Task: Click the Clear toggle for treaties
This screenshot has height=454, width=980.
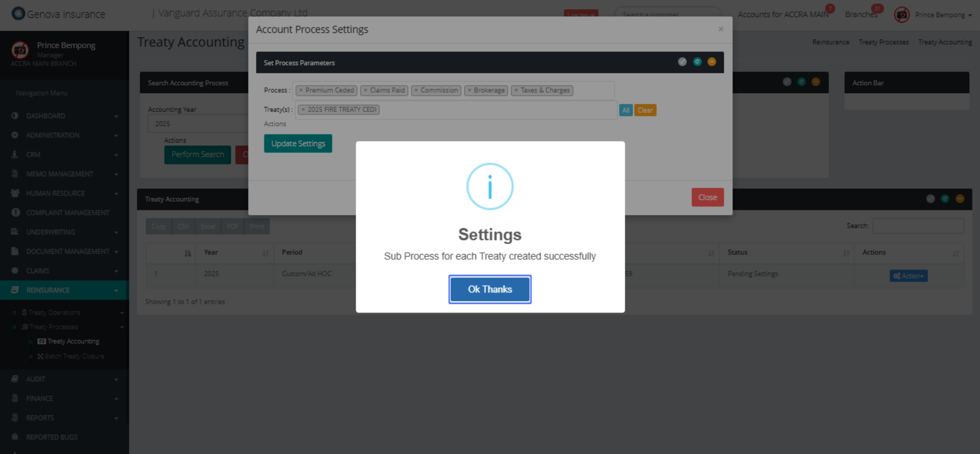Action: pyautogui.click(x=645, y=110)
